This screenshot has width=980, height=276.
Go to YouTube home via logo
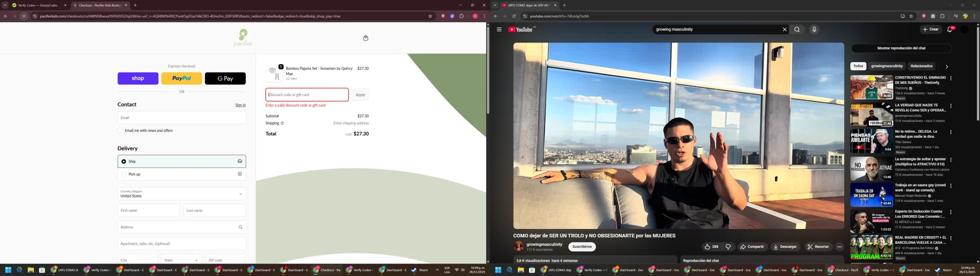[x=521, y=29]
